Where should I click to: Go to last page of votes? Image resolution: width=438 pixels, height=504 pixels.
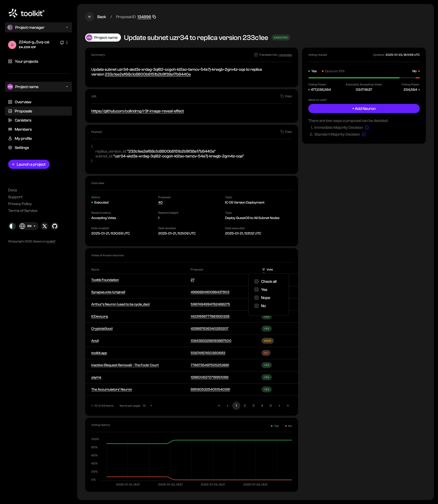click(x=288, y=406)
